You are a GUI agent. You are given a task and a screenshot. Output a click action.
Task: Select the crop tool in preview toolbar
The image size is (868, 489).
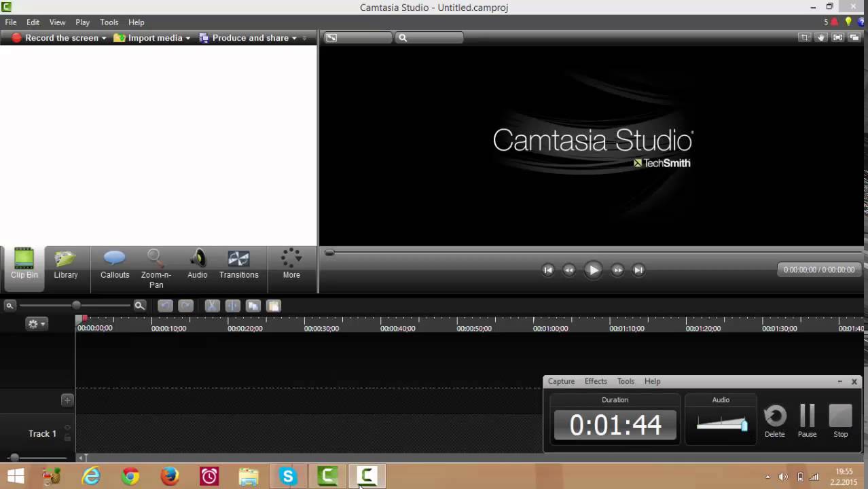[x=804, y=38]
